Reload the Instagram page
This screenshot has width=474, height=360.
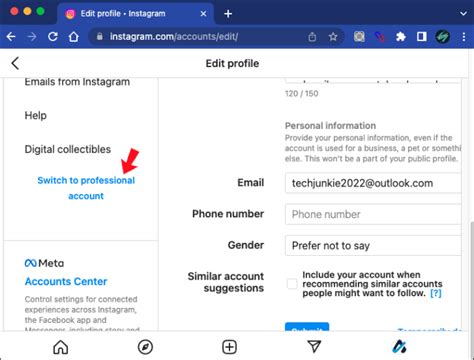53,36
